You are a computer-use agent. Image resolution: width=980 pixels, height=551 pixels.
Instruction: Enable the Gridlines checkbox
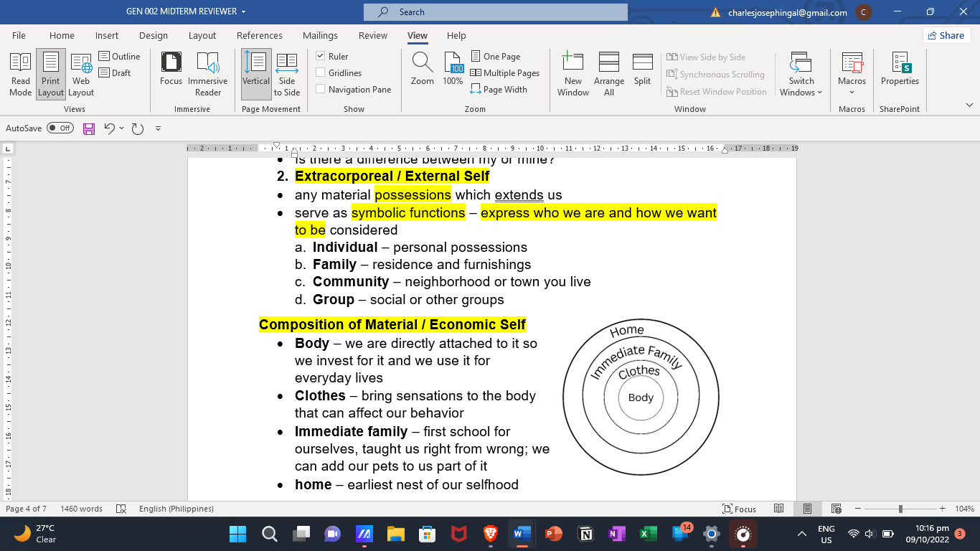click(321, 72)
